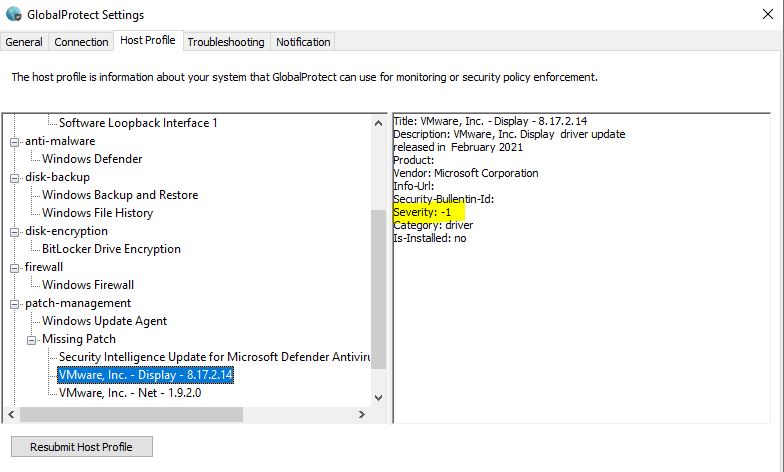Select the Host Profile tab
This screenshot has width=784, height=472.
148,40
